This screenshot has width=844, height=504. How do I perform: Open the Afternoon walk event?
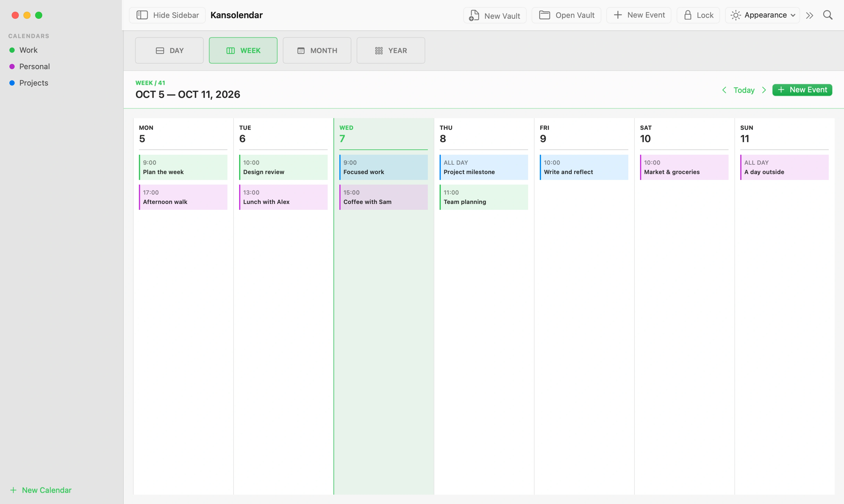183,197
